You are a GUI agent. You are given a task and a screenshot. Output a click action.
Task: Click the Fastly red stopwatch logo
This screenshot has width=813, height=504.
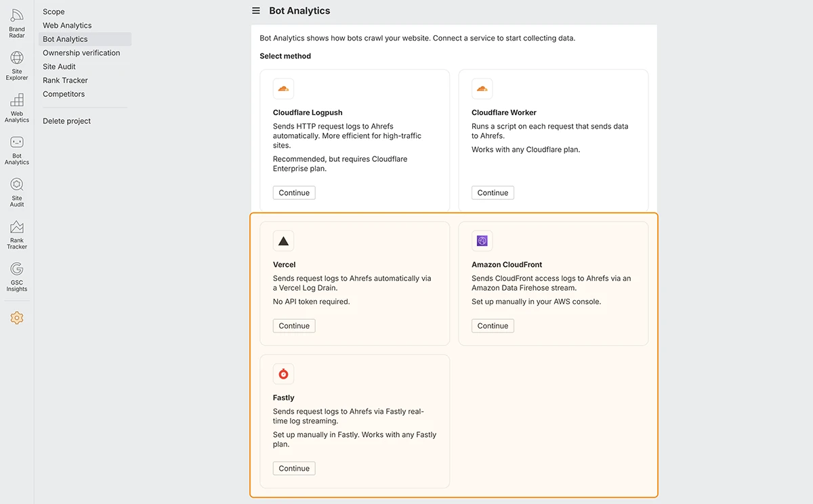283,374
